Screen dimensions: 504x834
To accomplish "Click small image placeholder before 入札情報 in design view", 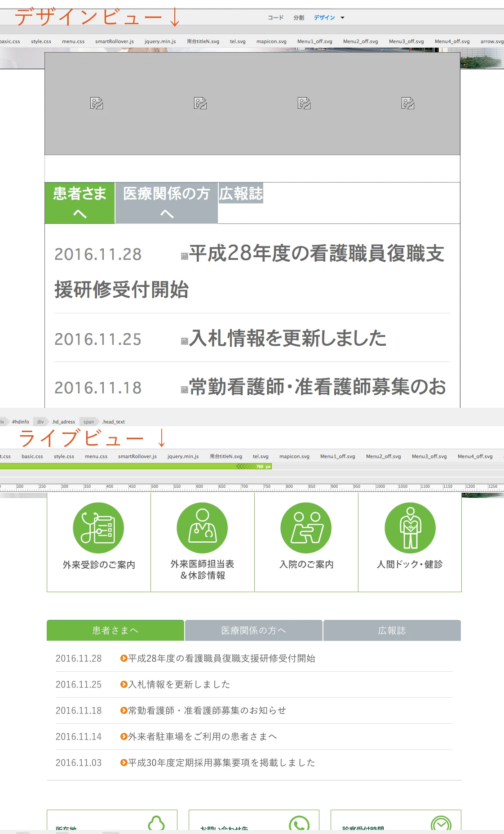I will pos(185,341).
